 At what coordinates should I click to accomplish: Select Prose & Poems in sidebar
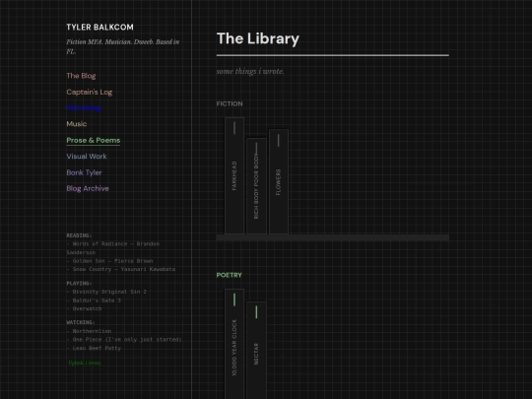click(x=94, y=140)
